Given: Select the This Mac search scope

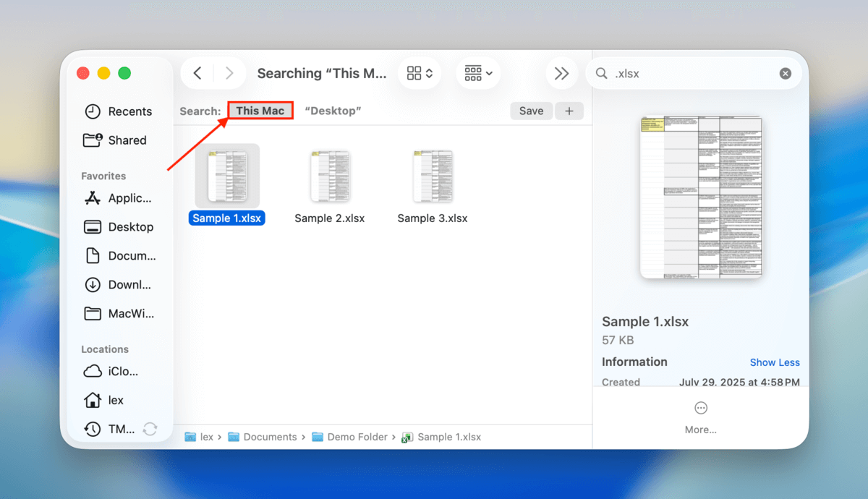Looking at the screenshot, I should 260,110.
